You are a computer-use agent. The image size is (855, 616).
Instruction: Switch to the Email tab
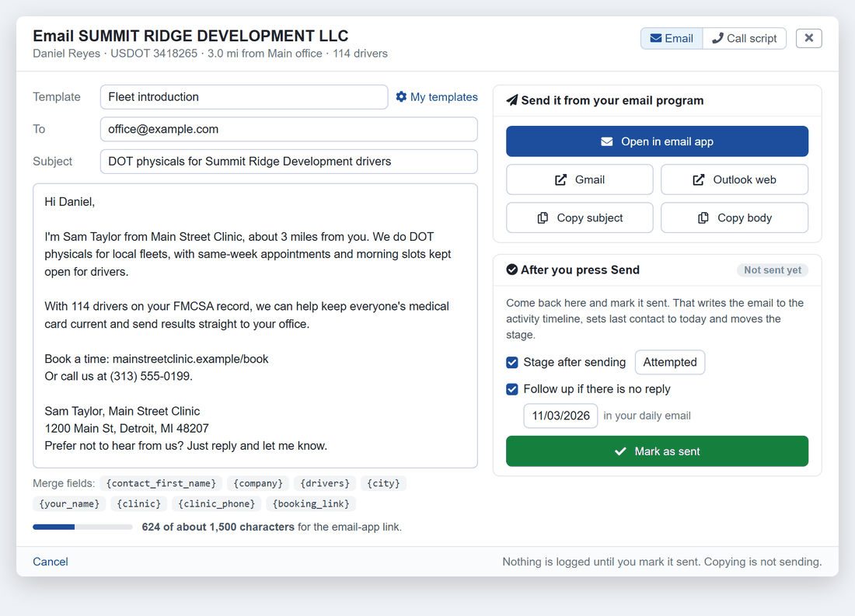[672, 38]
